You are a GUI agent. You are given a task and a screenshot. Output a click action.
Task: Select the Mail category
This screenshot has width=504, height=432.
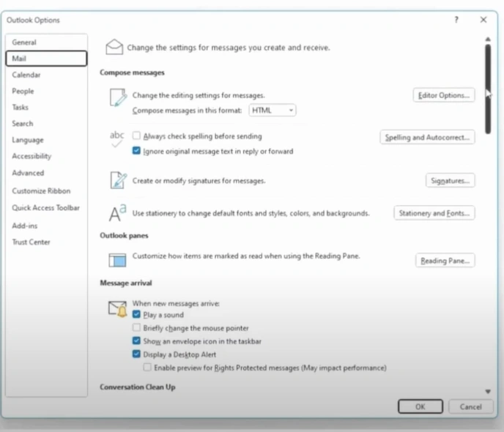46,59
